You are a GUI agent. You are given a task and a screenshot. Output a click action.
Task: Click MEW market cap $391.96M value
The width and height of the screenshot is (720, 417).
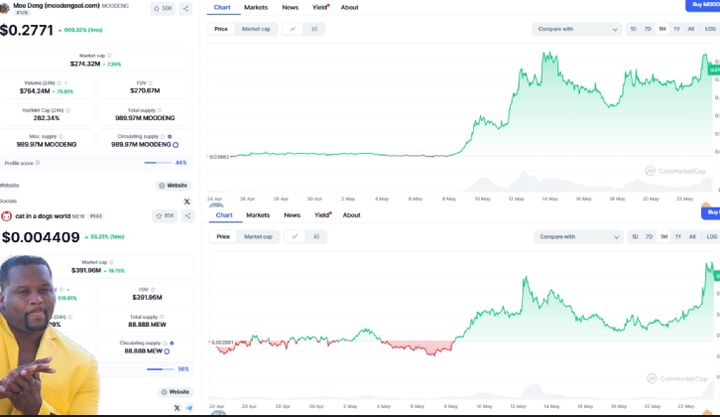point(86,270)
